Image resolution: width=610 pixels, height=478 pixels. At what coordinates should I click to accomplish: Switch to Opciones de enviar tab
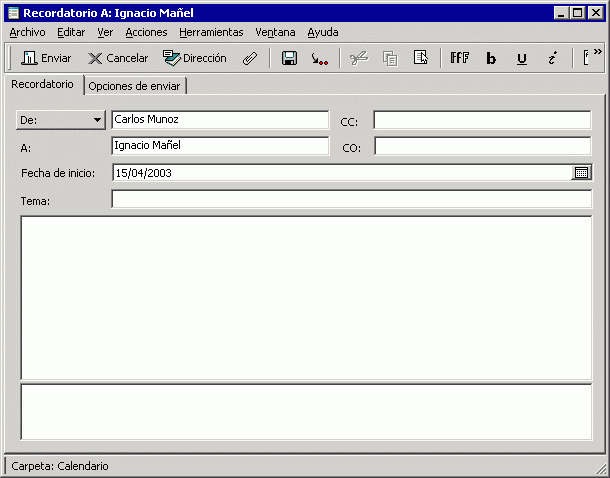134,86
